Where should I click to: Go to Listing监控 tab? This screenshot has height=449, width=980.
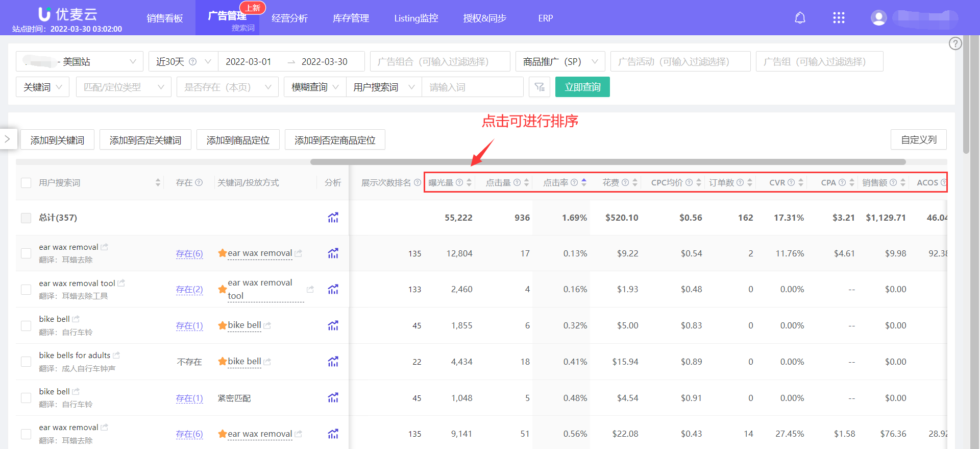tap(416, 18)
